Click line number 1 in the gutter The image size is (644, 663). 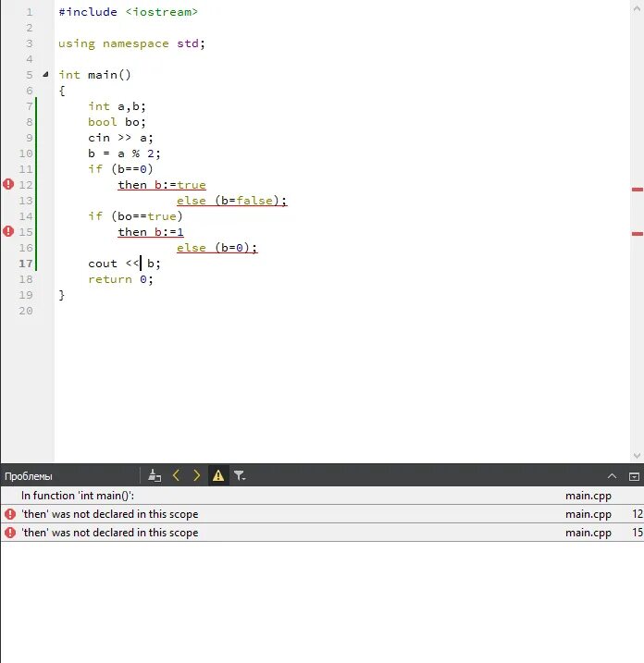pyautogui.click(x=30, y=12)
